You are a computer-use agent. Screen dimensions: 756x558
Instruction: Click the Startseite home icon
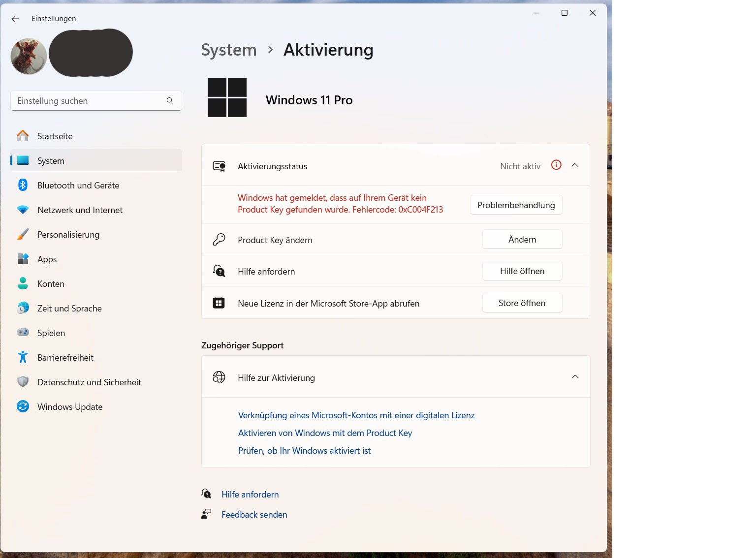[x=23, y=136]
